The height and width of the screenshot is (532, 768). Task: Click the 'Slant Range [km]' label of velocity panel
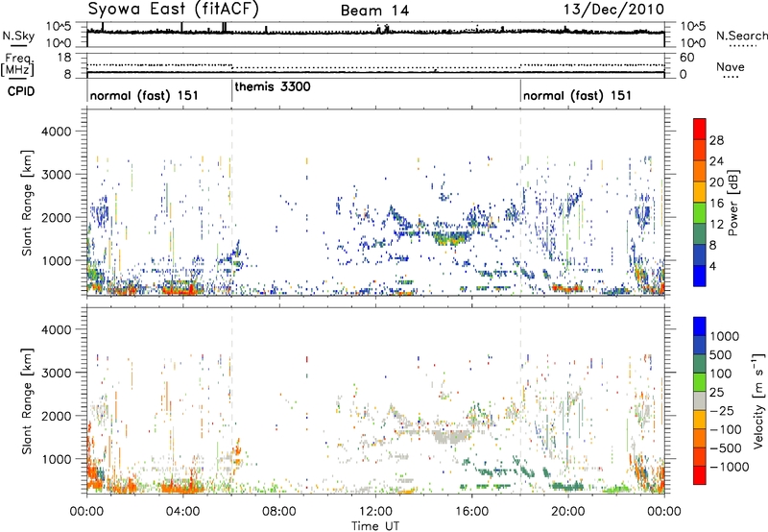pyautogui.click(x=28, y=400)
